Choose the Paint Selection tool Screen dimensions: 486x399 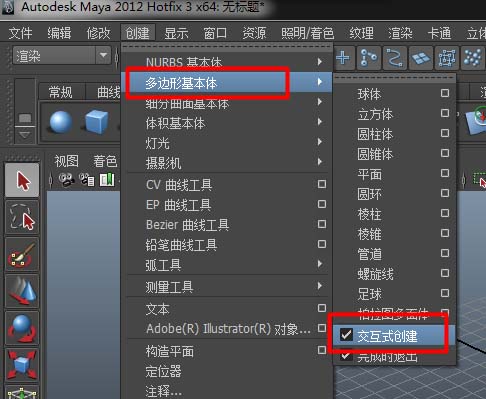click(22, 254)
